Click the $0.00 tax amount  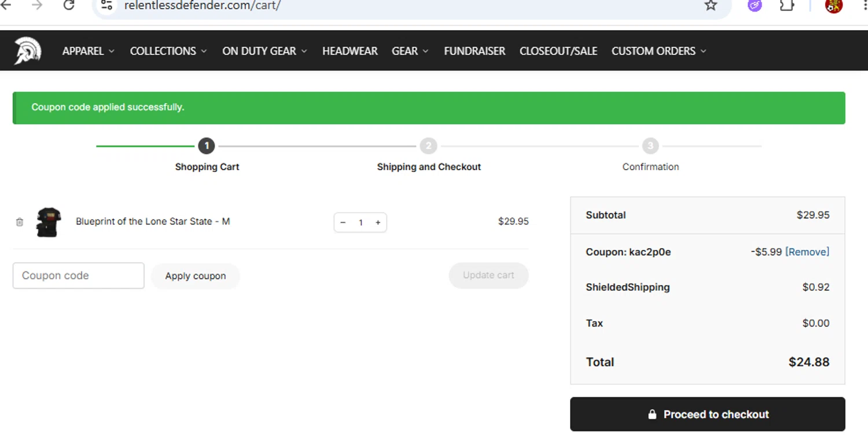(816, 323)
